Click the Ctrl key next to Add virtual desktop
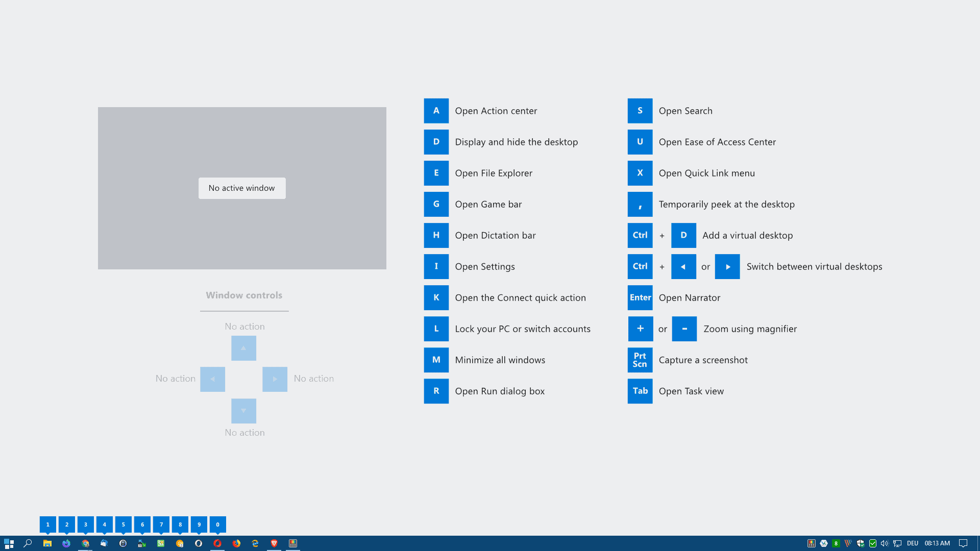Screen dimensions: 980x551 tap(640, 235)
